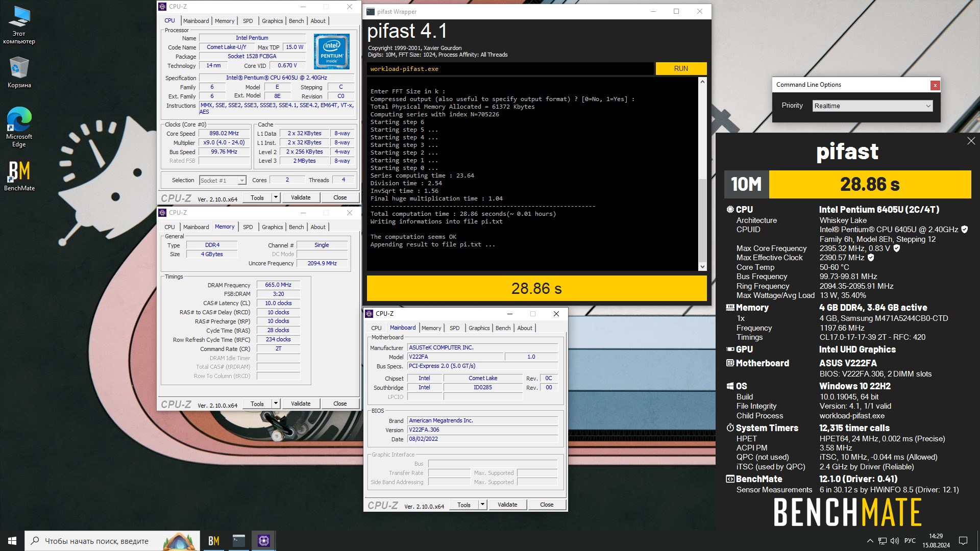Click scroll-down arrow of pifast console

[702, 266]
